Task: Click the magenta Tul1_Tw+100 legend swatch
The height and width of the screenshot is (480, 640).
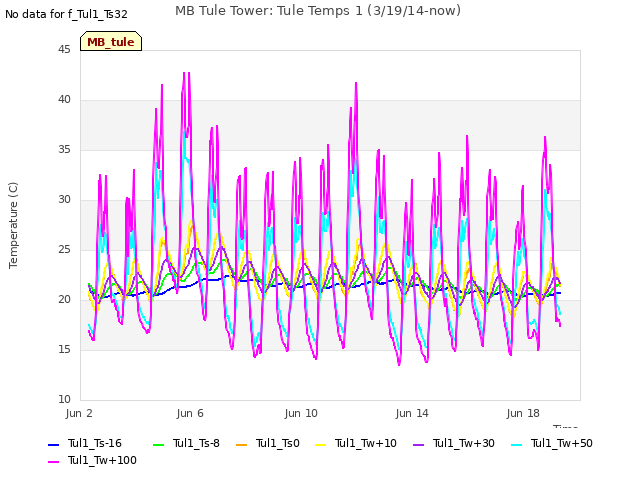Action: click(x=54, y=462)
